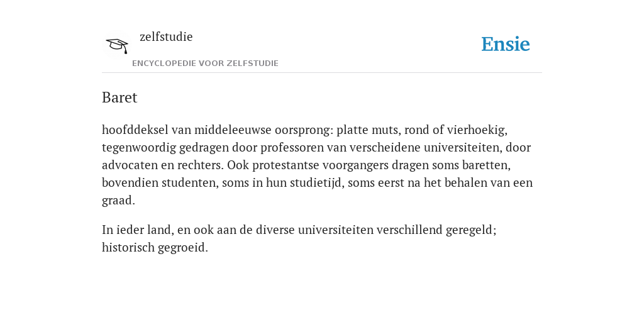This screenshot has height=322, width=644.
Task: Open the Ensie logo link
Action: (x=506, y=45)
